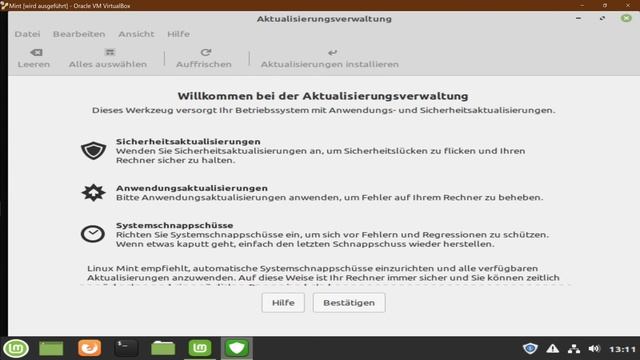
Task: Click the update manager shield taskbar button
Action: [237, 348]
